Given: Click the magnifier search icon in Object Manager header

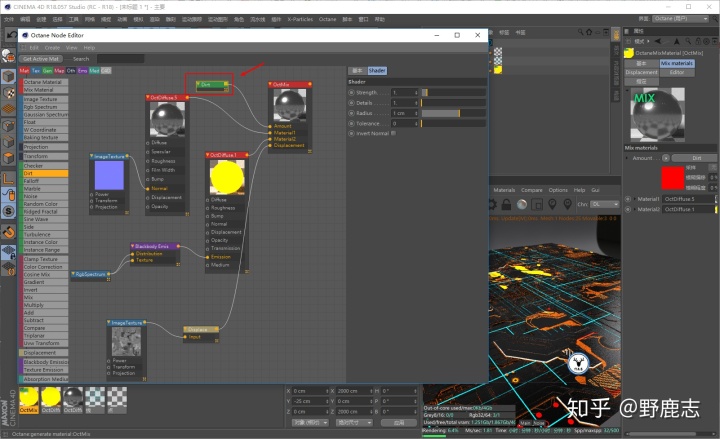Looking at the screenshot, I should pos(581,32).
